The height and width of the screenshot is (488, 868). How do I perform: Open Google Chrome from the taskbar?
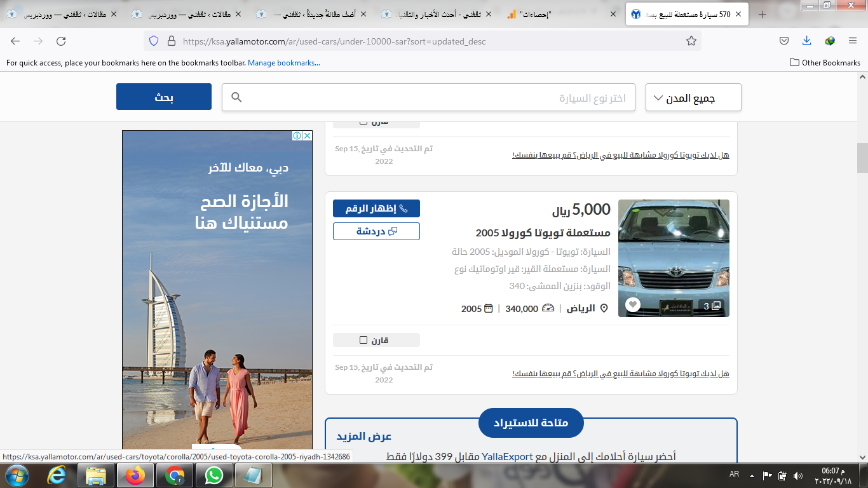pos(175,475)
